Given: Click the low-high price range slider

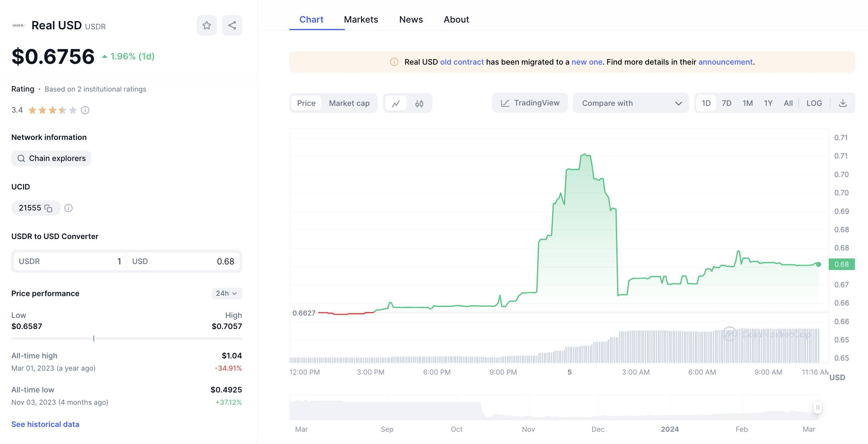Looking at the screenshot, I should tap(126, 339).
